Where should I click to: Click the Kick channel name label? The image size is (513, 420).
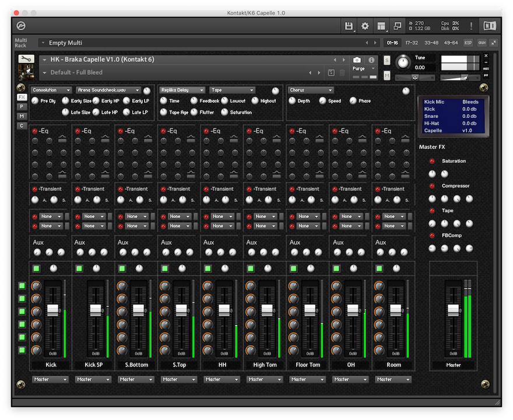click(51, 365)
